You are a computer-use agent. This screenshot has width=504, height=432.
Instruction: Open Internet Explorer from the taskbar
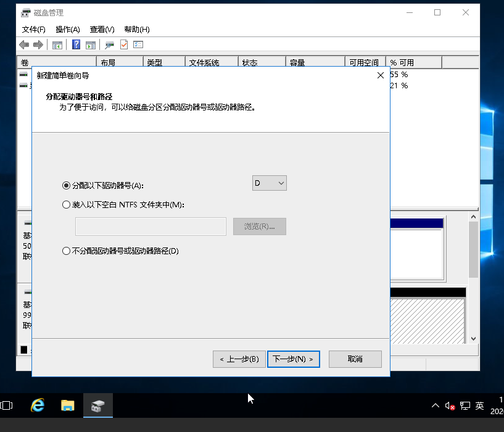38,405
